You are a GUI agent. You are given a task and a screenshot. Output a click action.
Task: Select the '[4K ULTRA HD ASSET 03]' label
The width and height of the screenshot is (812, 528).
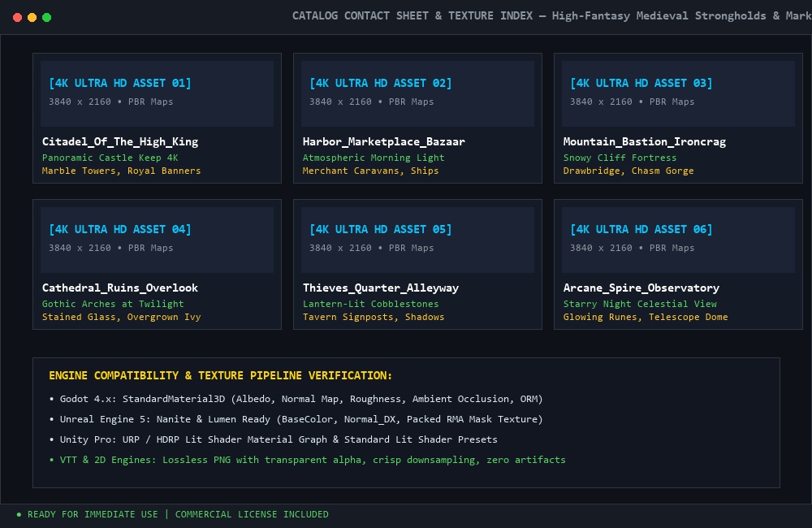click(x=641, y=83)
